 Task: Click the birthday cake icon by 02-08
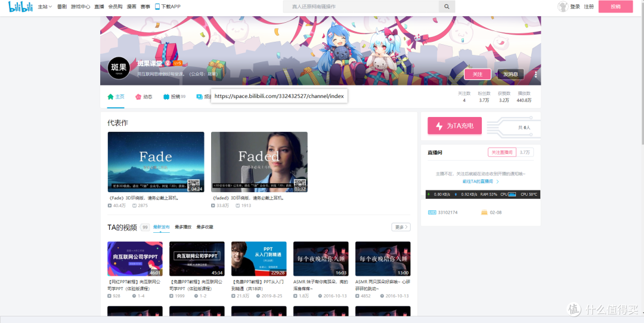[x=484, y=213]
